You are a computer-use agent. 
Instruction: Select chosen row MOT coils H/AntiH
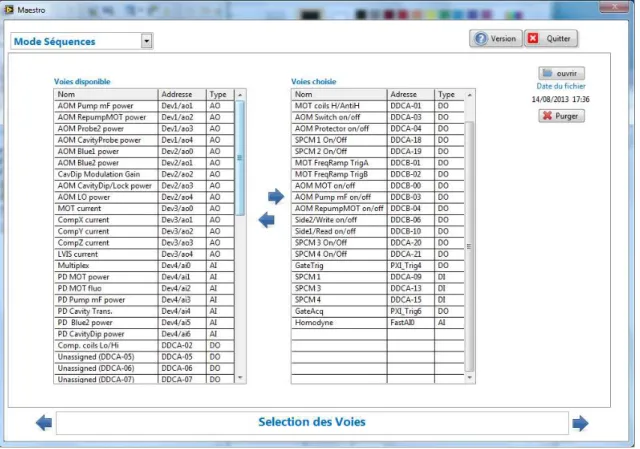pos(378,106)
